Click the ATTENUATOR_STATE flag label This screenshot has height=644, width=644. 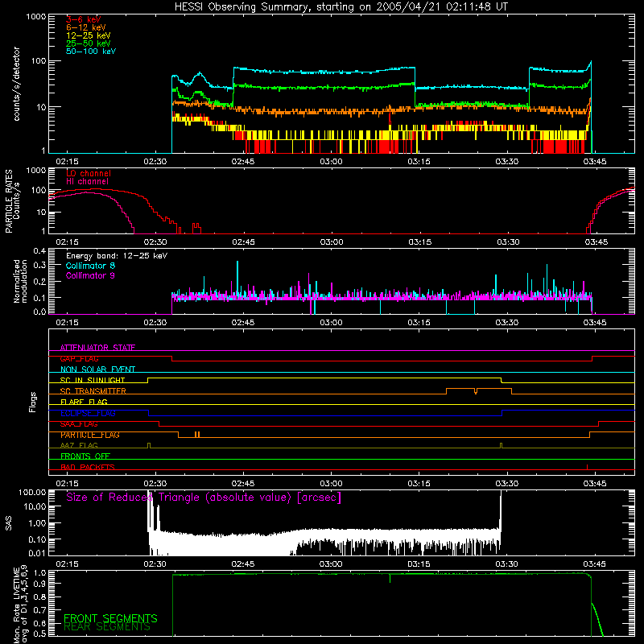pos(97,348)
